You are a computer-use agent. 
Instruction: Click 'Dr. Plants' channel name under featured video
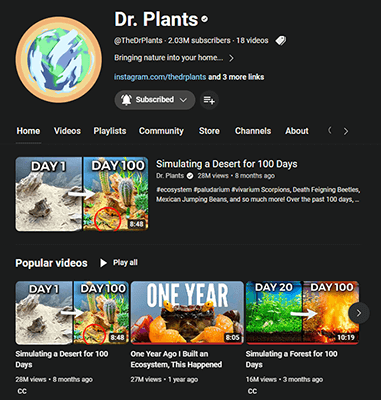click(x=170, y=176)
